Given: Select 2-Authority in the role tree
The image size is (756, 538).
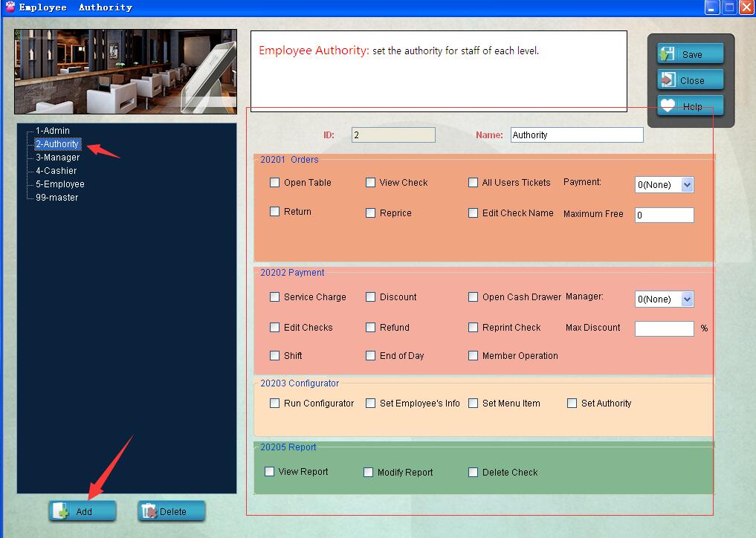Looking at the screenshot, I should 57,143.
